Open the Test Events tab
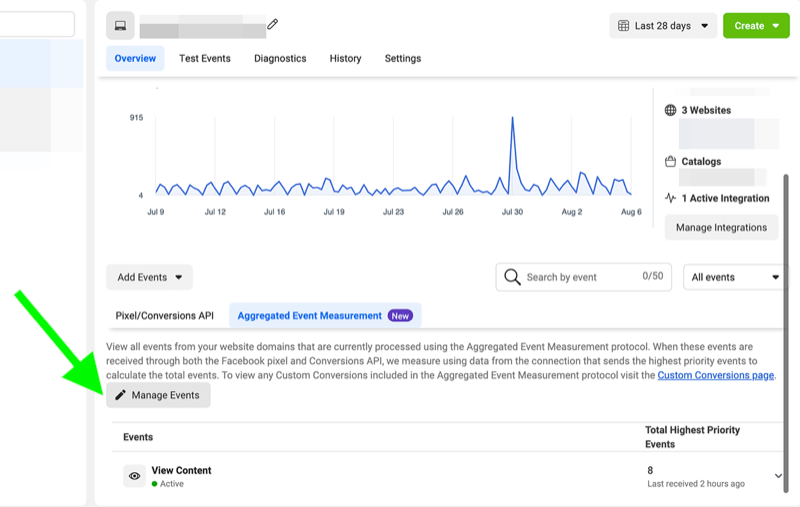800x507 pixels. coord(205,58)
